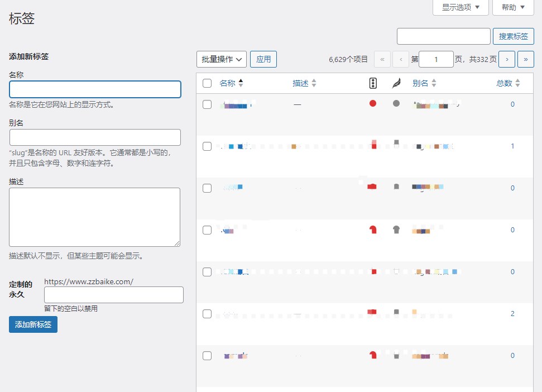Click the sort arrows beside 描述 header
542x392 pixels.
314,83
